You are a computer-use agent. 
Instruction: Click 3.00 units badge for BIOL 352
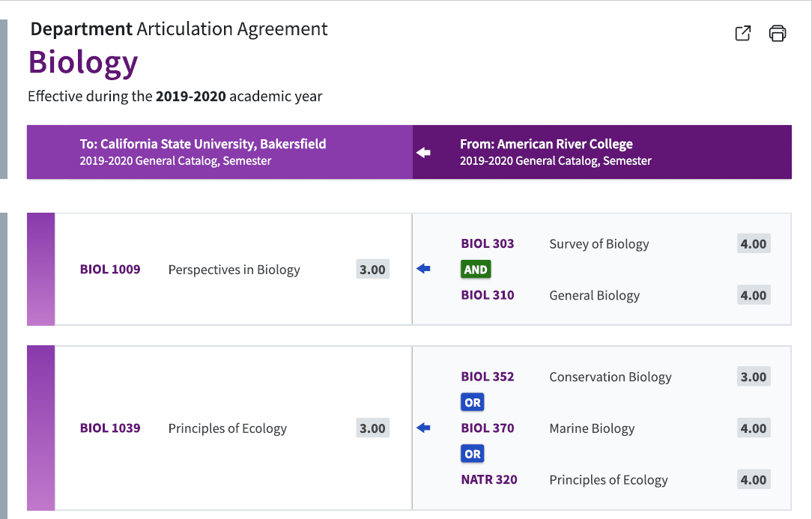click(754, 377)
